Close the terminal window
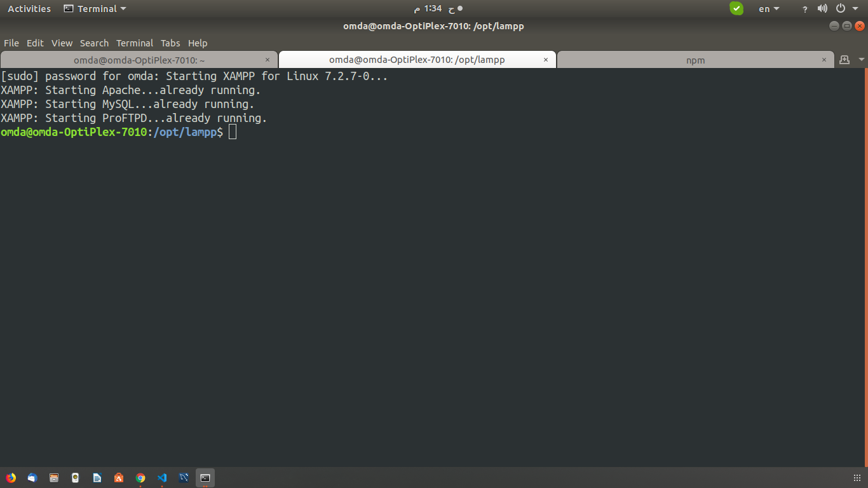 (860, 26)
